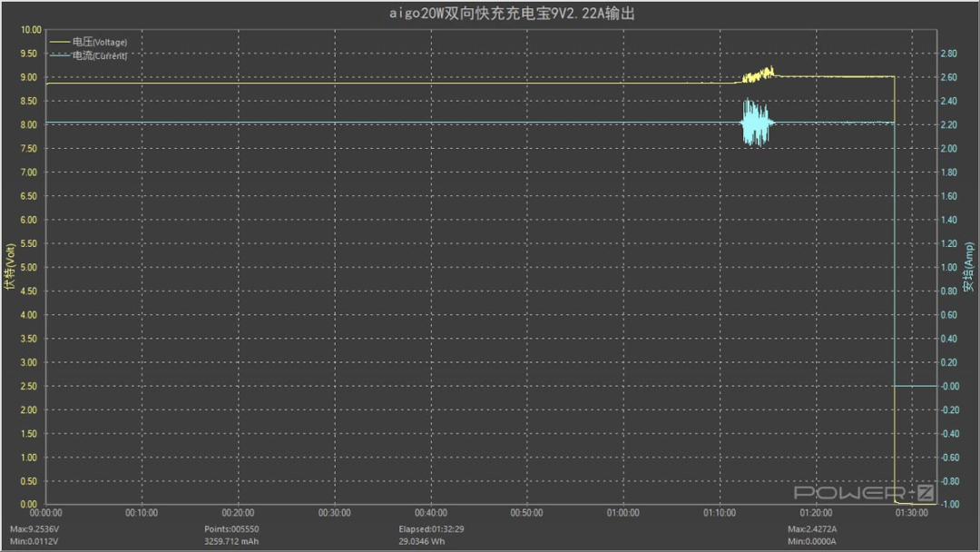The width and height of the screenshot is (980, 552).
Task: Click the 安培(Amp) right axis title
Action: click(968, 267)
